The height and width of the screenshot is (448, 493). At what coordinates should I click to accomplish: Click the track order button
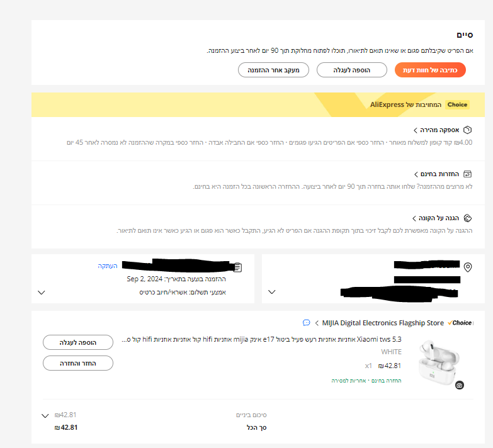coord(273,70)
